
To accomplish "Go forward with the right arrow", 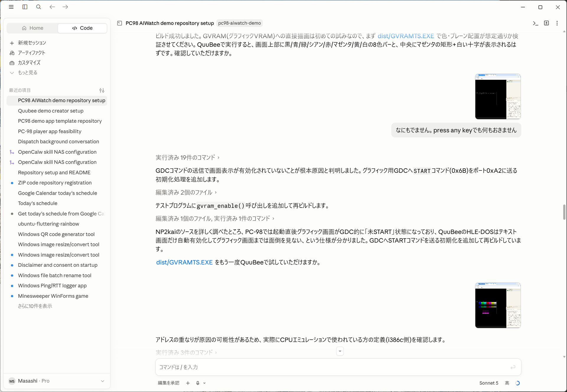I will pos(65,7).
